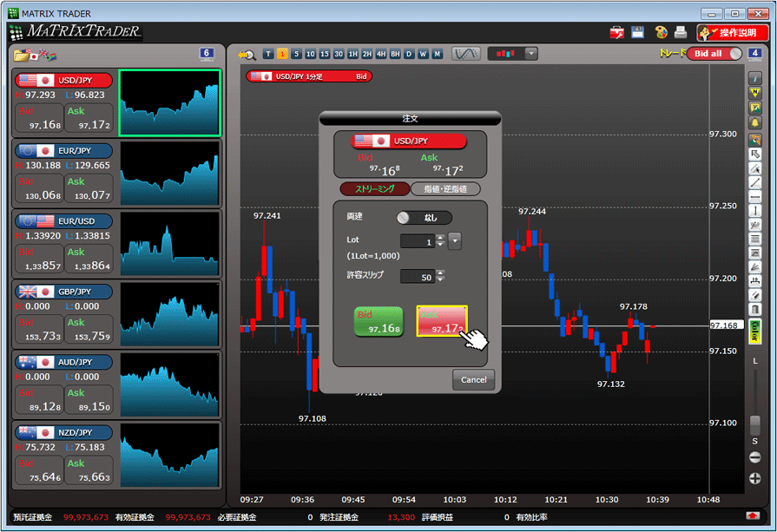Switch to the ストリーミング tab
777x532 pixels.
pos(375,188)
